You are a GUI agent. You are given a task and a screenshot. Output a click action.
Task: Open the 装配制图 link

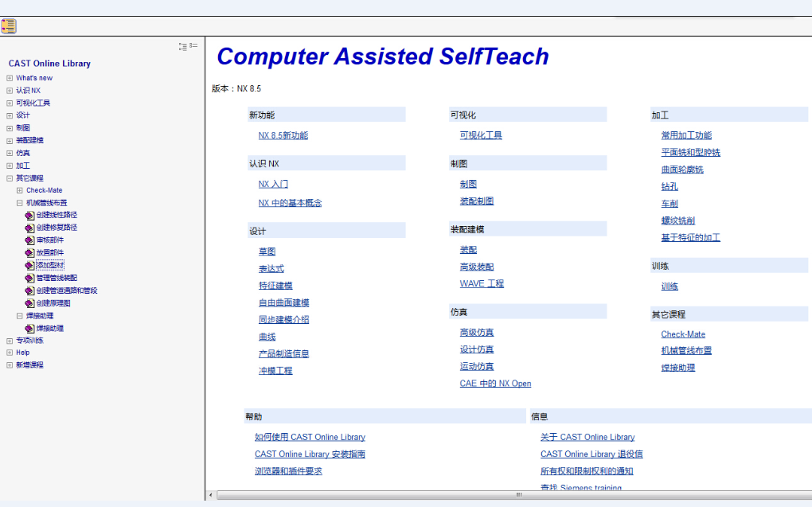[x=477, y=201]
